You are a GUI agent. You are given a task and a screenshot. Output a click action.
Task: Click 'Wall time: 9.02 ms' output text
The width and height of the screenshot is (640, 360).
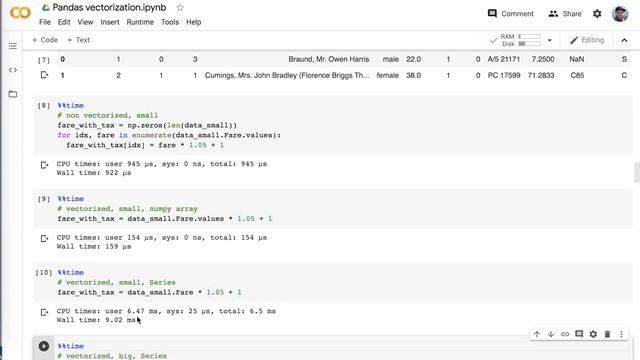(96, 320)
